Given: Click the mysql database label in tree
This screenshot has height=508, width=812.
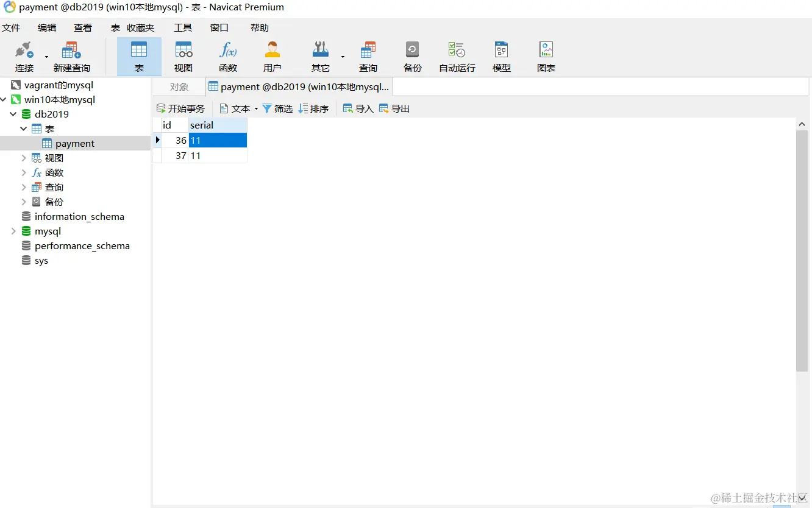Looking at the screenshot, I should point(48,231).
